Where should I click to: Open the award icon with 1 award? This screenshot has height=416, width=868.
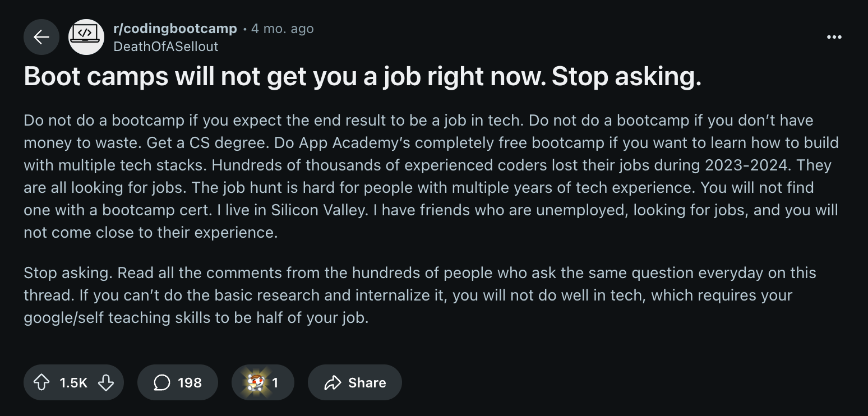[x=256, y=382]
